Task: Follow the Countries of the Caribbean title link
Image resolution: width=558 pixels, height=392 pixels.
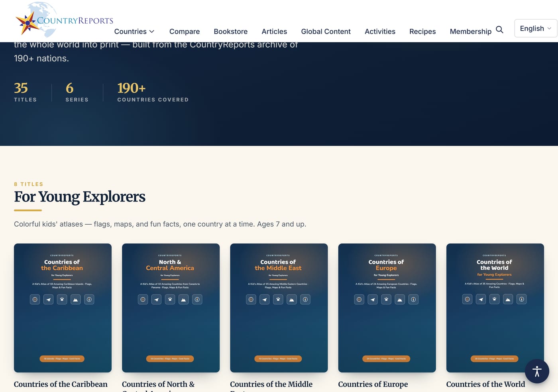Action: click(x=61, y=384)
